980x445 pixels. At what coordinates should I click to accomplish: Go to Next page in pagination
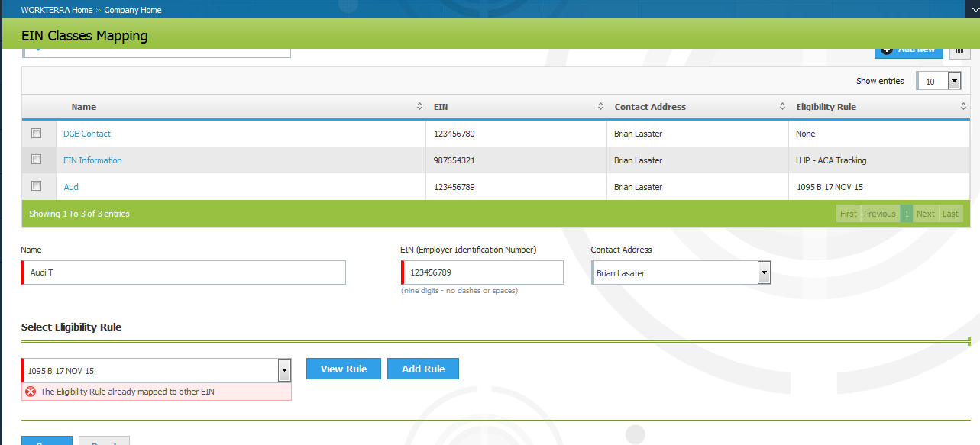[925, 214]
